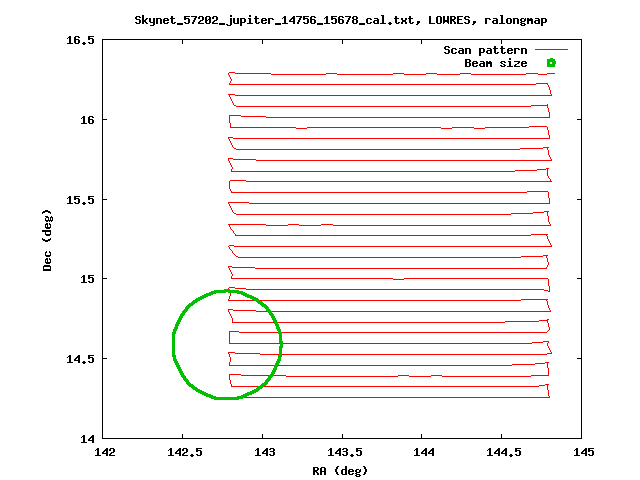Click the 16.5 Dec axis tick label
The image size is (640, 480).
tap(80, 40)
